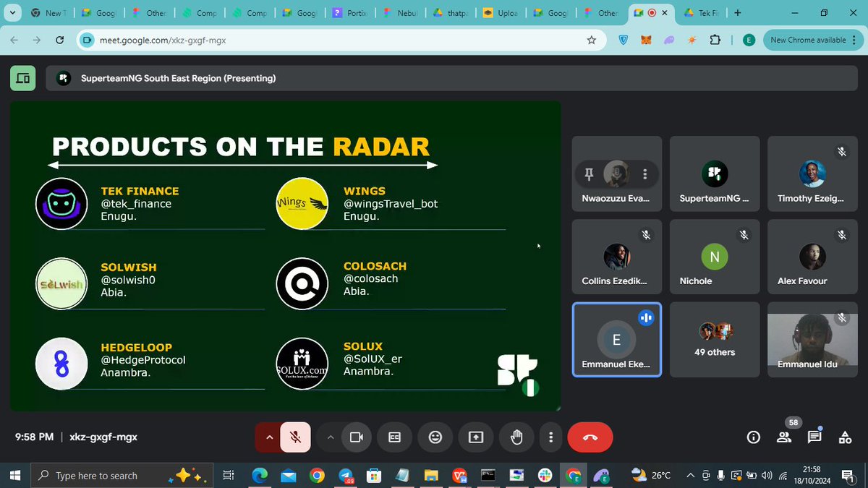Image resolution: width=868 pixels, height=488 pixels.
Task: Open a new browser tab with plus
Action: pos(738,13)
